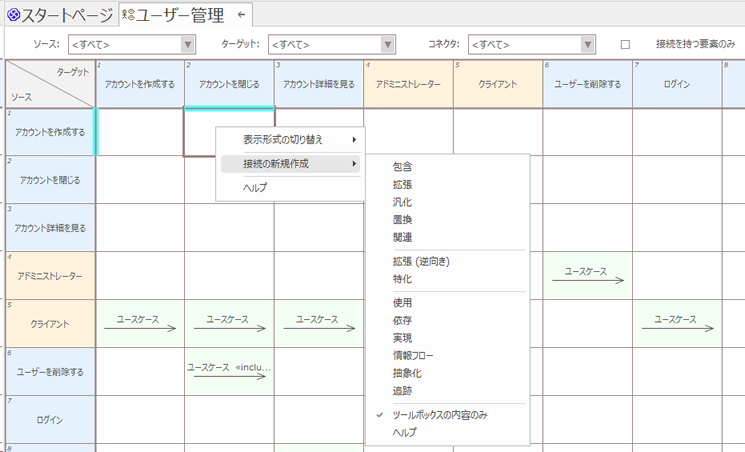This screenshot has width=745, height=452.
Task: Click ユースケース cell for クライアント to ログイン
Action: [677, 324]
